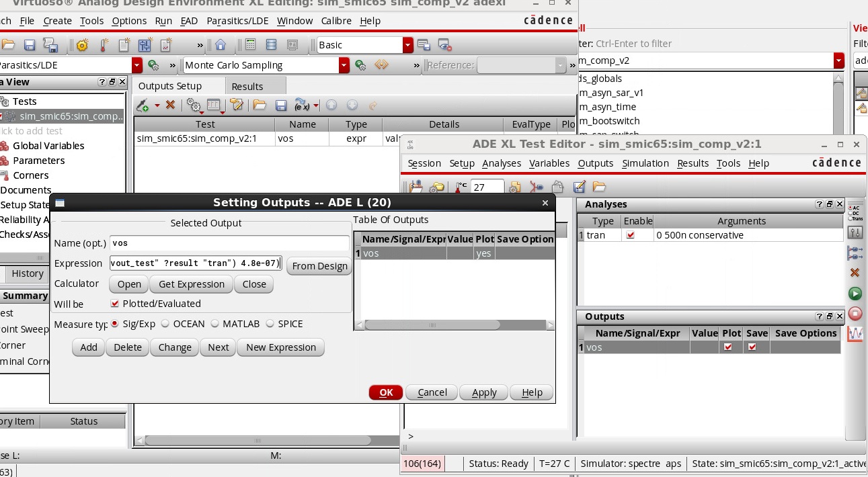This screenshot has height=477, width=868.
Task: Expand the chevron left of the Reference field
Action: click(417, 65)
